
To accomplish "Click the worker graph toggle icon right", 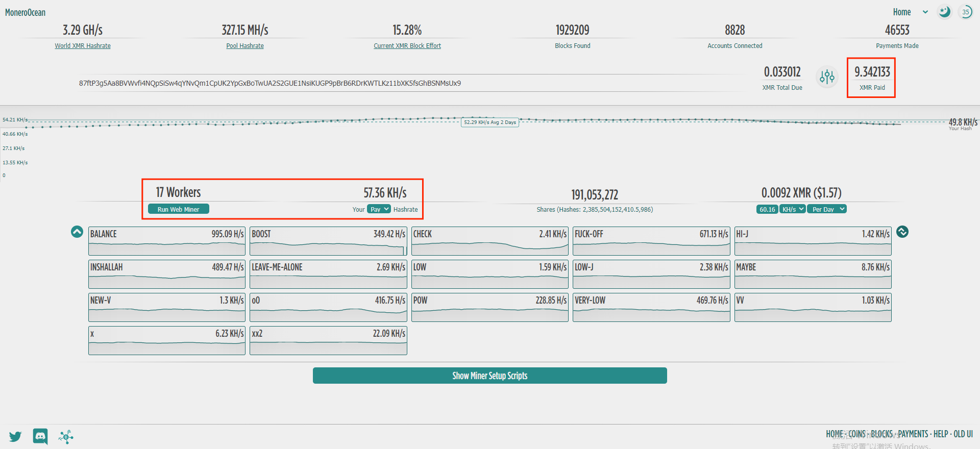I will (902, 232).
